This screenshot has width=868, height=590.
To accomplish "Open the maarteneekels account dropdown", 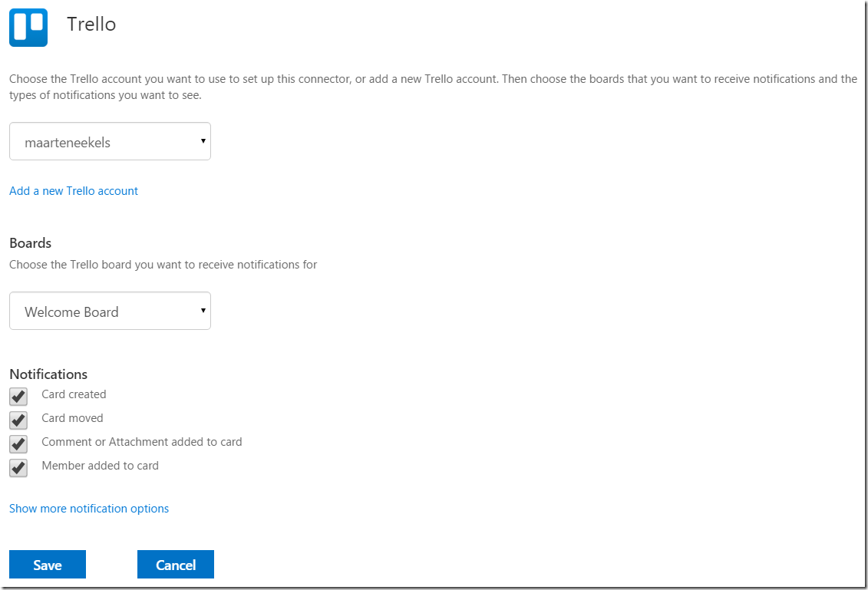I will [109, 142].
